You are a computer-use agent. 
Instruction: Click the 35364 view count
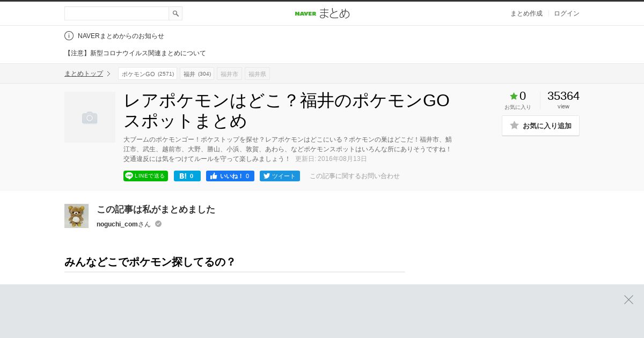pos(563,96)
